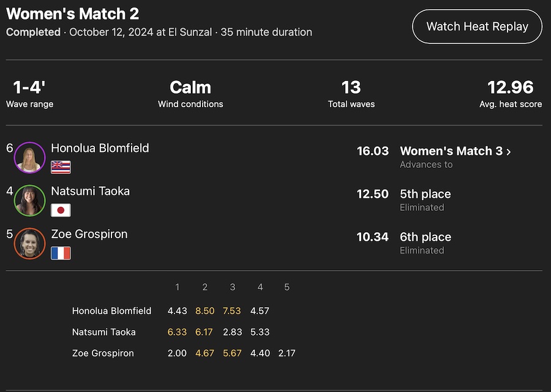The image size is (551, 392).
Task: Click Honolua Blomfield row in wave table
Action: tap(111, 311)
